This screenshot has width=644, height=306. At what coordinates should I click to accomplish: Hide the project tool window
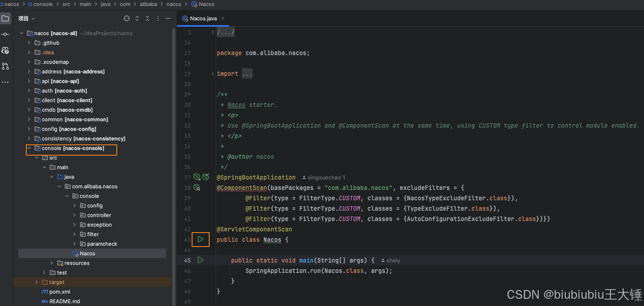tap(168, 18)
